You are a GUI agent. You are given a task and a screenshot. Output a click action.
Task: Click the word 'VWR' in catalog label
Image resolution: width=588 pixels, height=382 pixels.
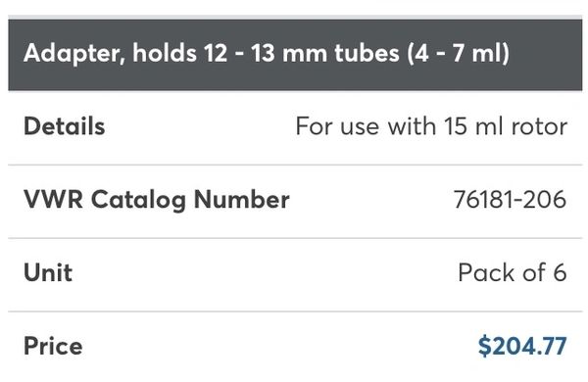[x=53, y=199]
